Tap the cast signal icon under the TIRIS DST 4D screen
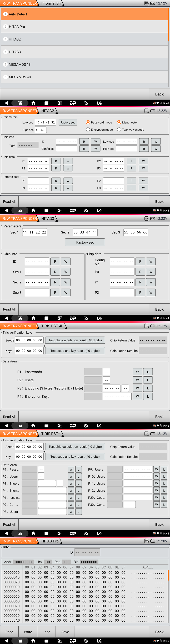 (x=86, y=426)
